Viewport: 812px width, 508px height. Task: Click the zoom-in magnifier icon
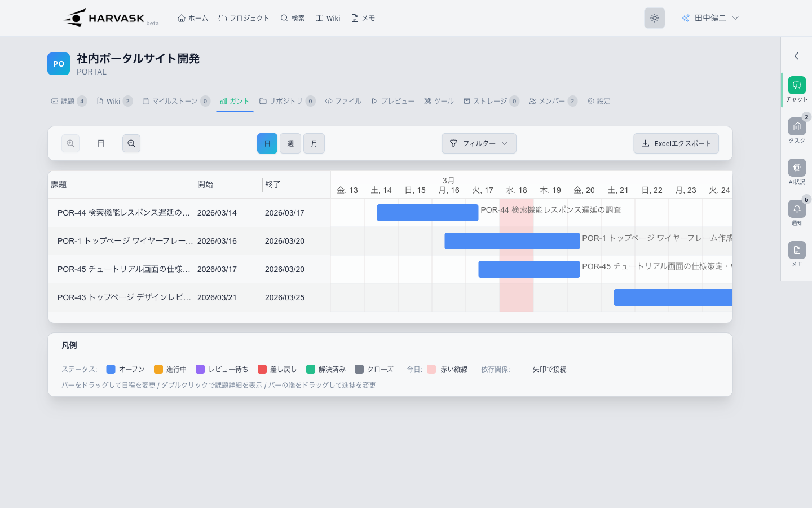pyautogui.click(x=70, y=143)
